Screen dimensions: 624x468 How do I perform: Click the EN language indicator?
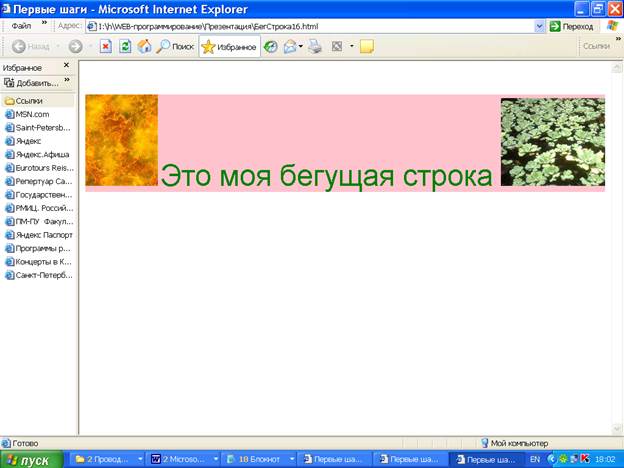coord(535,459)
